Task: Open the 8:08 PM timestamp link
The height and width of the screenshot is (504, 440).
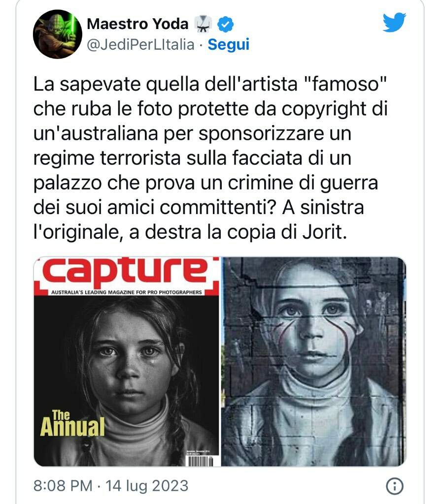Action: (x=63, y=486)
